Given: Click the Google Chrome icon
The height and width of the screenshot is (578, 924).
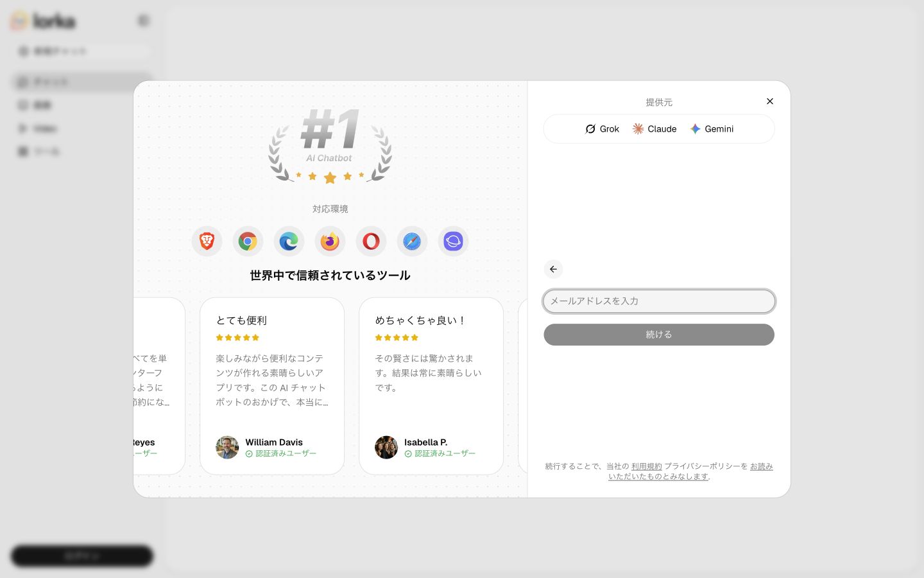Looking at the screenshot, I should tap(248, 241).
